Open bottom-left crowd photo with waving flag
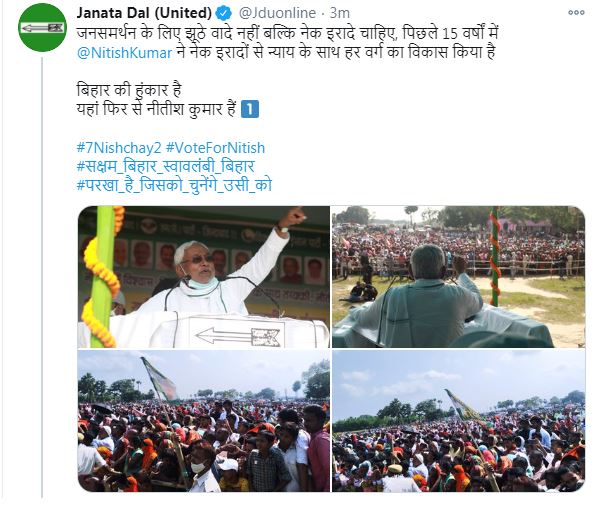599x520 pixels. point(204,421)
